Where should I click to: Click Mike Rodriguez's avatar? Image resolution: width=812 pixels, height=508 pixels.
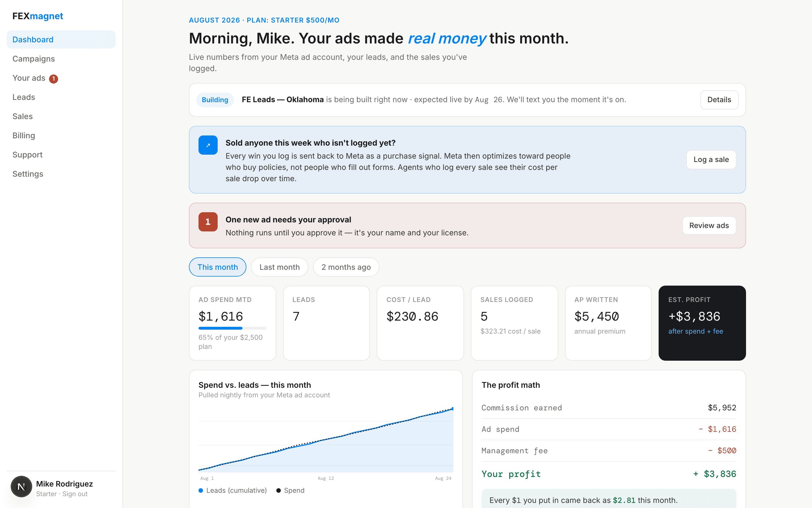21,487
